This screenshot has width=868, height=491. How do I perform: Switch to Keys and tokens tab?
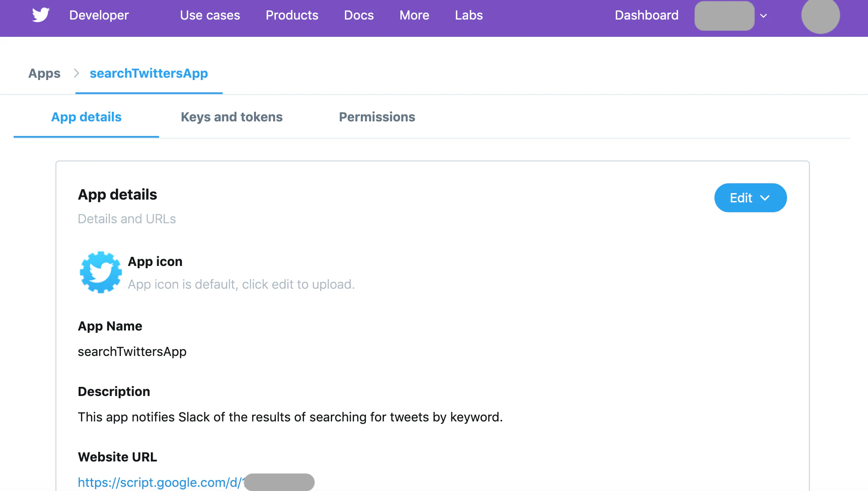[x=232, y=117]
